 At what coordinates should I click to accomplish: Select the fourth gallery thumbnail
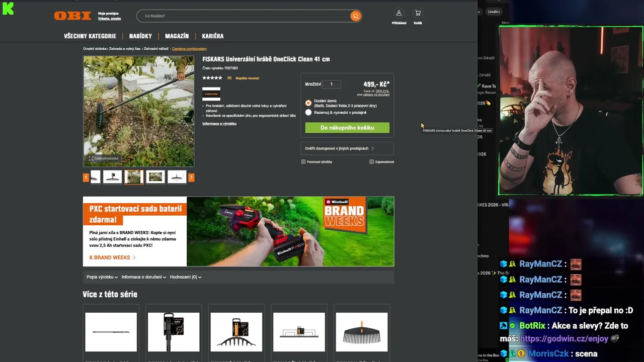(155, 177)
